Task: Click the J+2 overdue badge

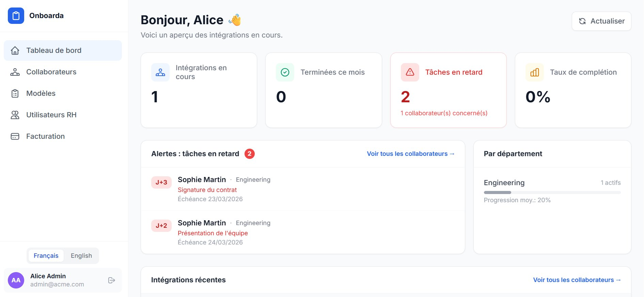Action: coord(161,226)
